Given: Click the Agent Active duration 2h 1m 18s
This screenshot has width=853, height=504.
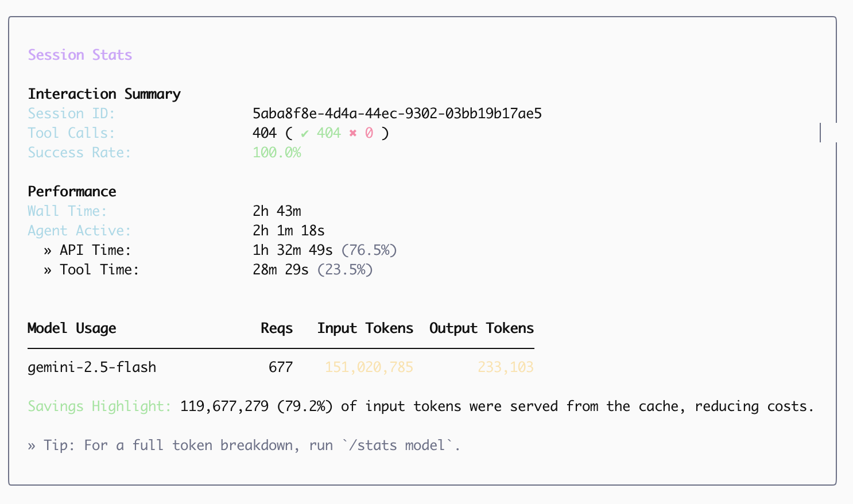Looking at the screenshot, I should pyautogui.click(x=288, y=231).
